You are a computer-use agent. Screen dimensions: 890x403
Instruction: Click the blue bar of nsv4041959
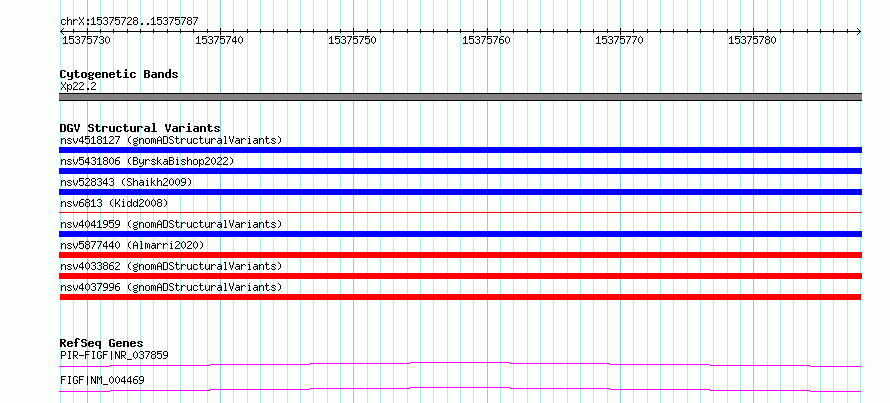[460, 234]
